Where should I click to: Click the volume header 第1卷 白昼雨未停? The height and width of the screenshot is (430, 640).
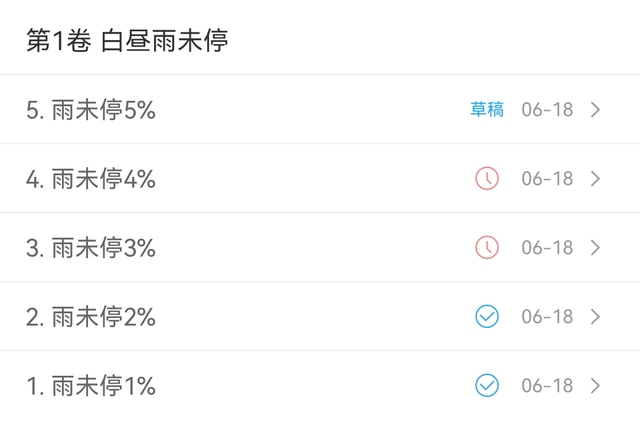(x=127, y=40)
